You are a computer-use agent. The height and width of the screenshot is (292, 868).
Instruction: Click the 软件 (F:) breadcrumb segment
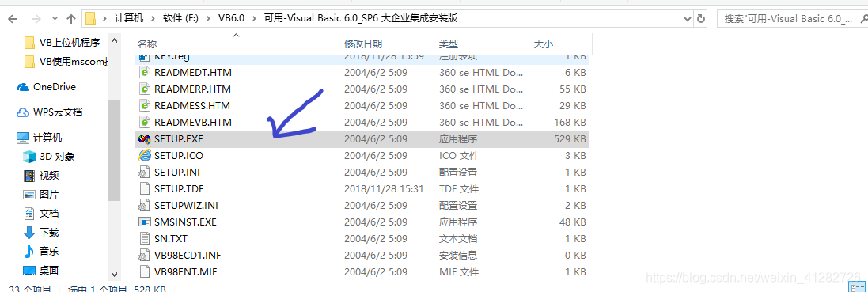coord(181,18)
